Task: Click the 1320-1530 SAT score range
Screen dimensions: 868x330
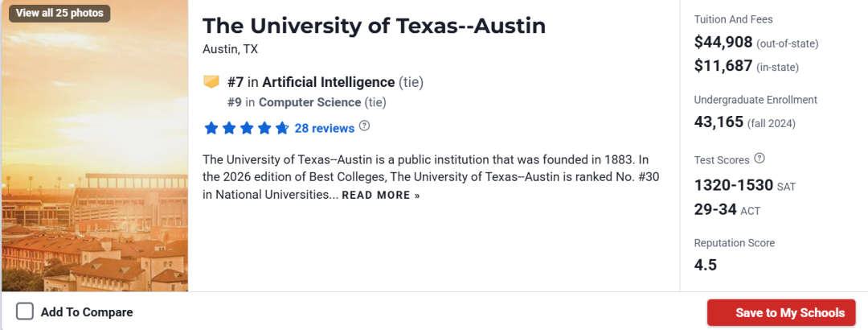Action: pos(733,185)
